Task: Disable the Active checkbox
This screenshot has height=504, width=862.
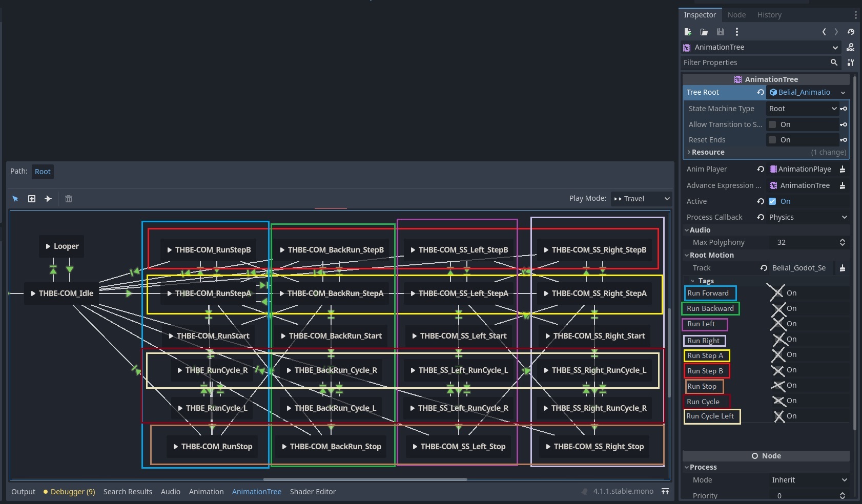Action: (773, 201)
